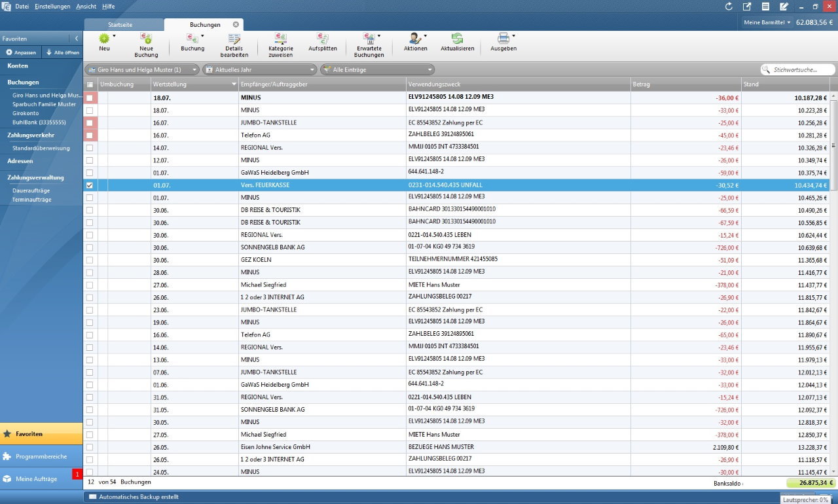Toggle the select-all checkbox in table header
This screenshot has height=504, width=838.
click(90, 84)
